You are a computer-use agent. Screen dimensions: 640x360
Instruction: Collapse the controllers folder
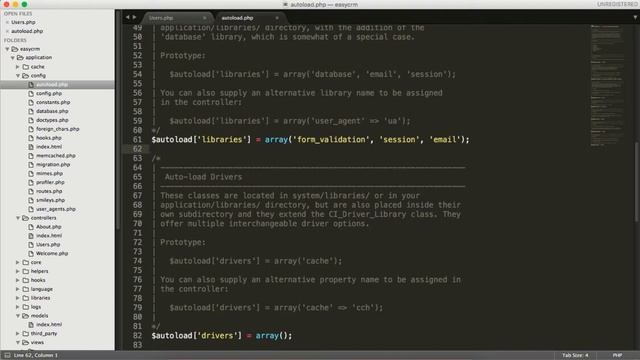point(18,218)
